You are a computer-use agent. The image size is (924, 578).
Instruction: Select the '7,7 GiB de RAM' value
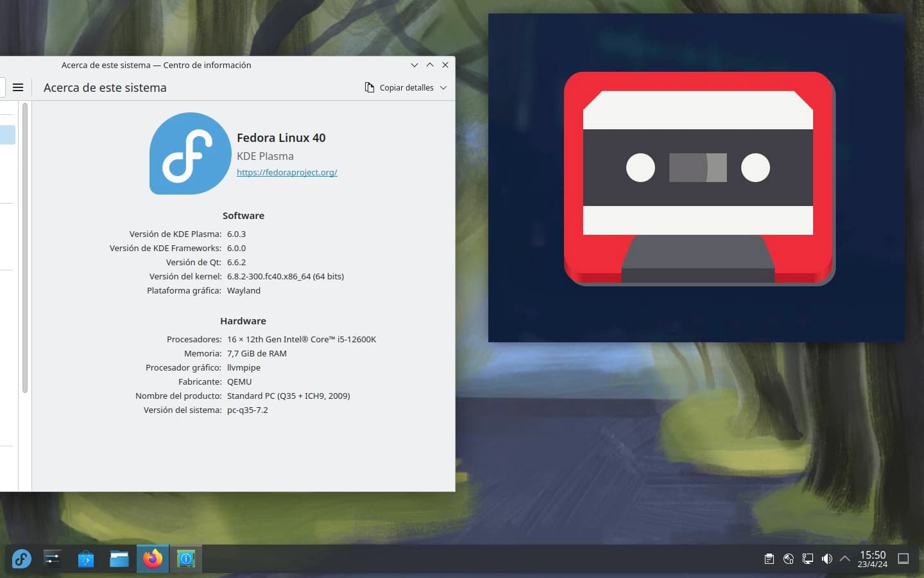(x=257, y=353)
